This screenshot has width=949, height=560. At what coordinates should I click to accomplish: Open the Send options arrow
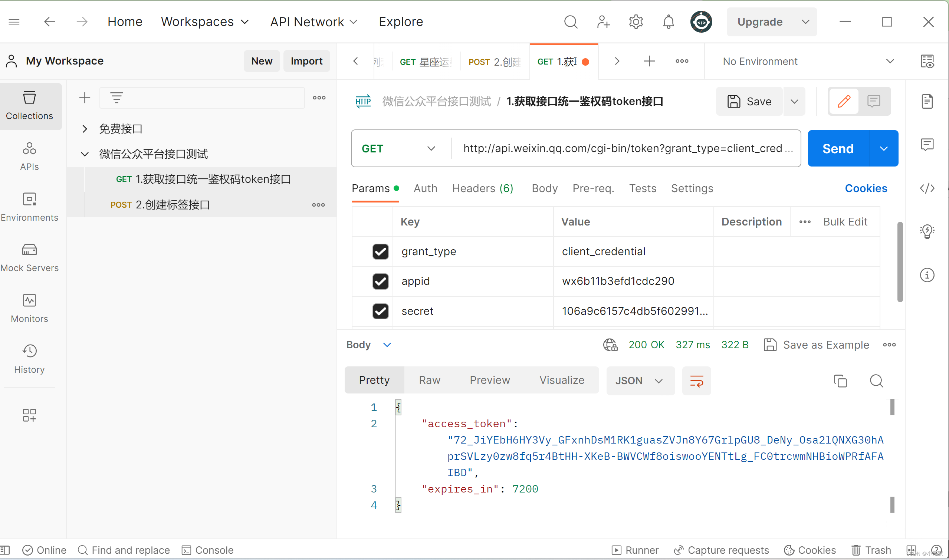883,148
